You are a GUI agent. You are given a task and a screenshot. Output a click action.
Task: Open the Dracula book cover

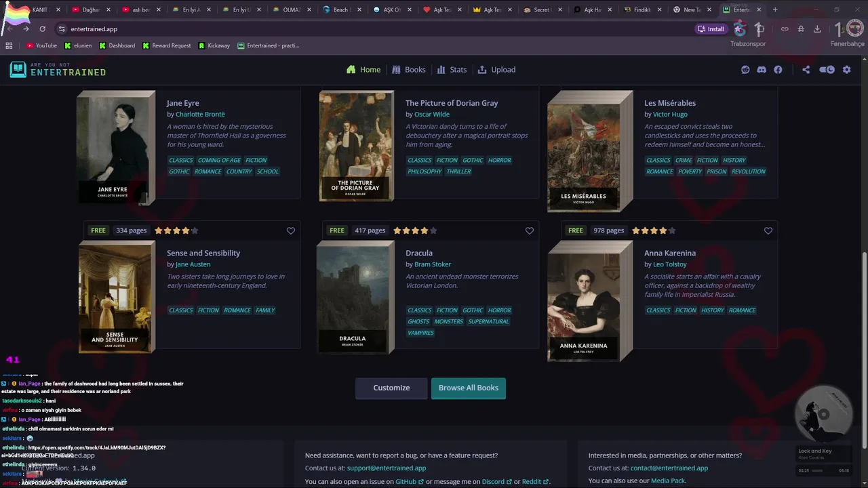[x=355, y=297]
